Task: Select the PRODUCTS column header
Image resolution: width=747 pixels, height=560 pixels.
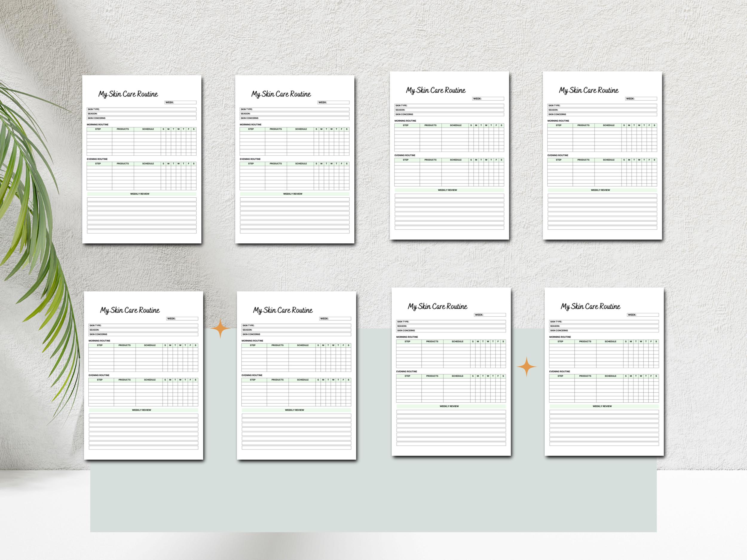Action: [x=123, y=129]
